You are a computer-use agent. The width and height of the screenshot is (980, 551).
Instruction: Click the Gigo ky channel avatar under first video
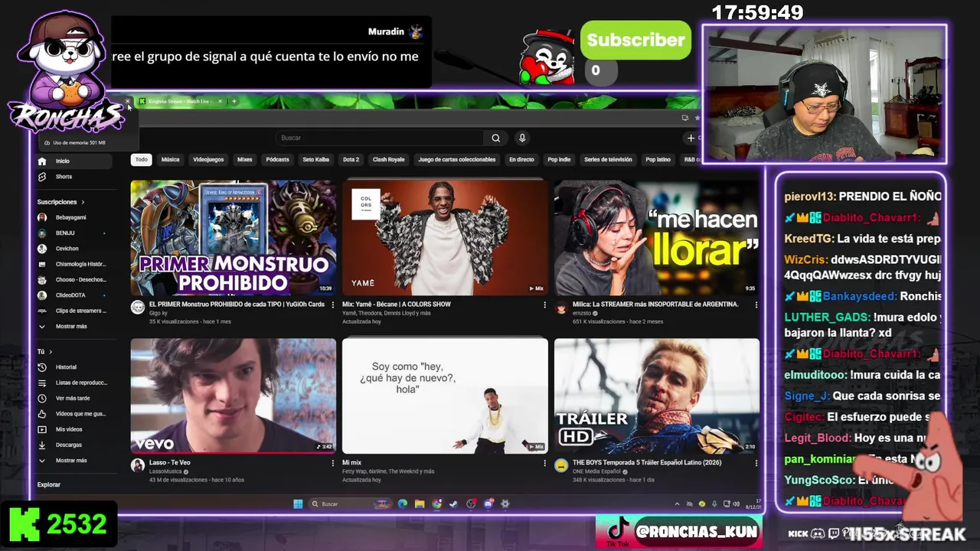pos(138,308)
